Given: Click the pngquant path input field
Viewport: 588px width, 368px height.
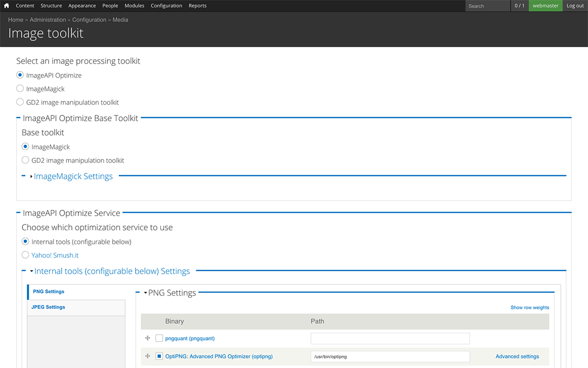Looking at the screenshot, I should [390, 339].
